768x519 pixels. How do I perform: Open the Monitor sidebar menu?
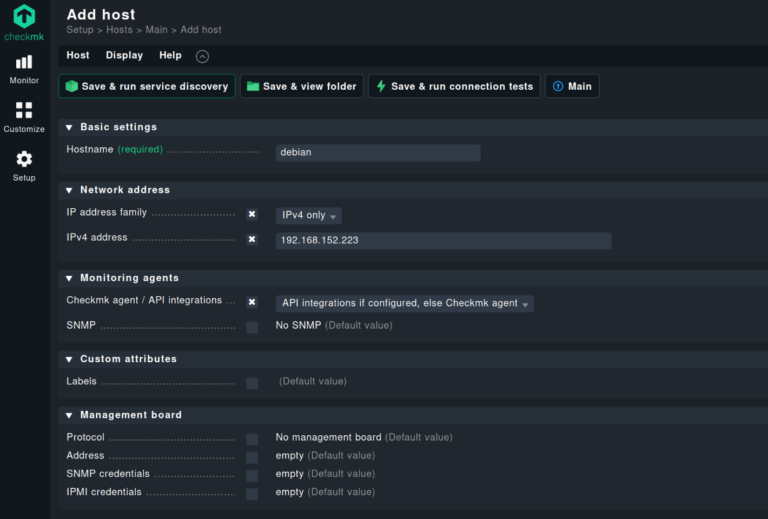(x=24, y=68)
